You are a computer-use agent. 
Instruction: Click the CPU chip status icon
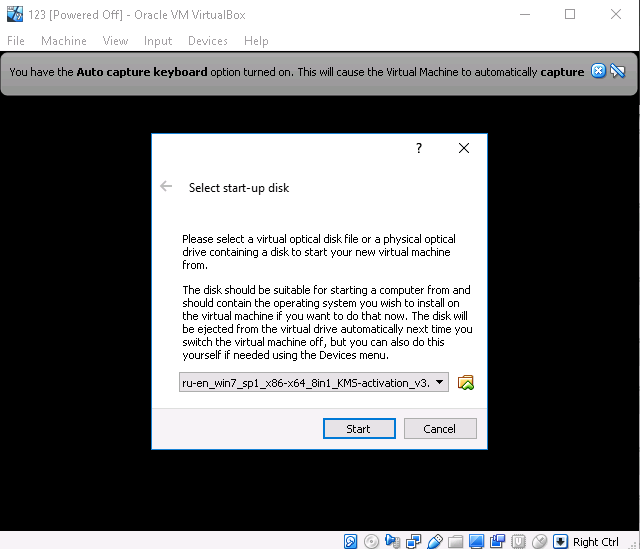point(518,542)
